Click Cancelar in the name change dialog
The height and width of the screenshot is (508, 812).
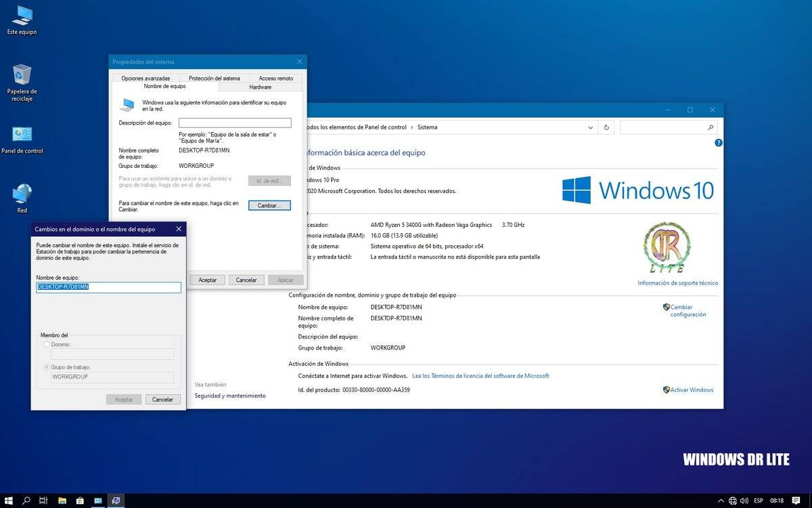pyautogui.click(x=163, y=400)
